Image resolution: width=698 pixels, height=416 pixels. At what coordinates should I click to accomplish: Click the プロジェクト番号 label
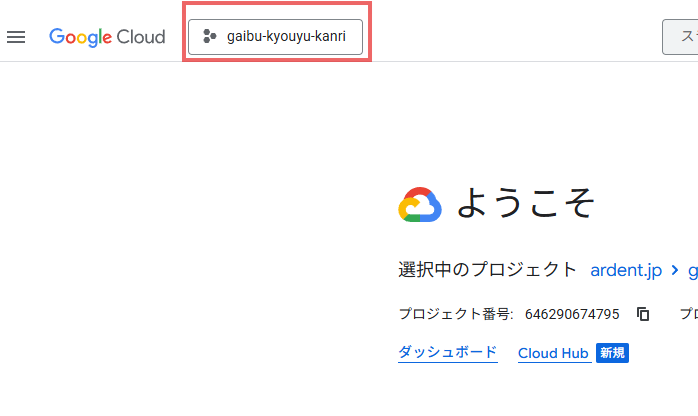[455, 314]
